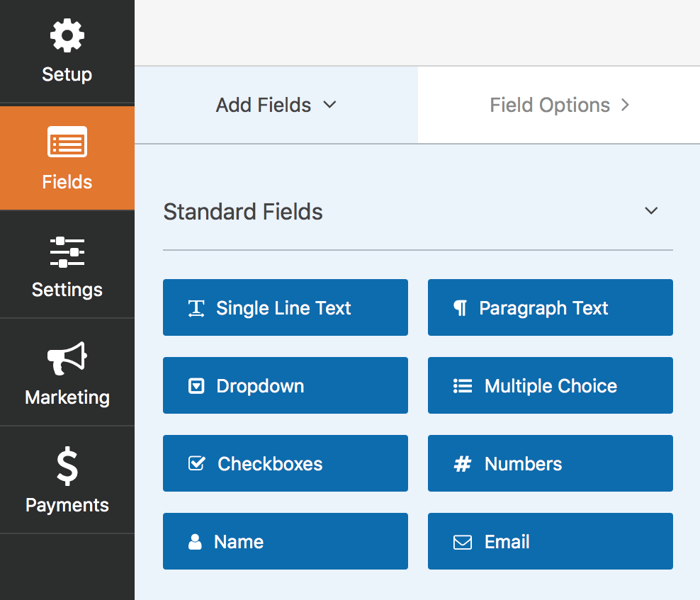700x600 pixels.
Task: Click the Multiple Choice list icon
Action: (x=463, y=385)
